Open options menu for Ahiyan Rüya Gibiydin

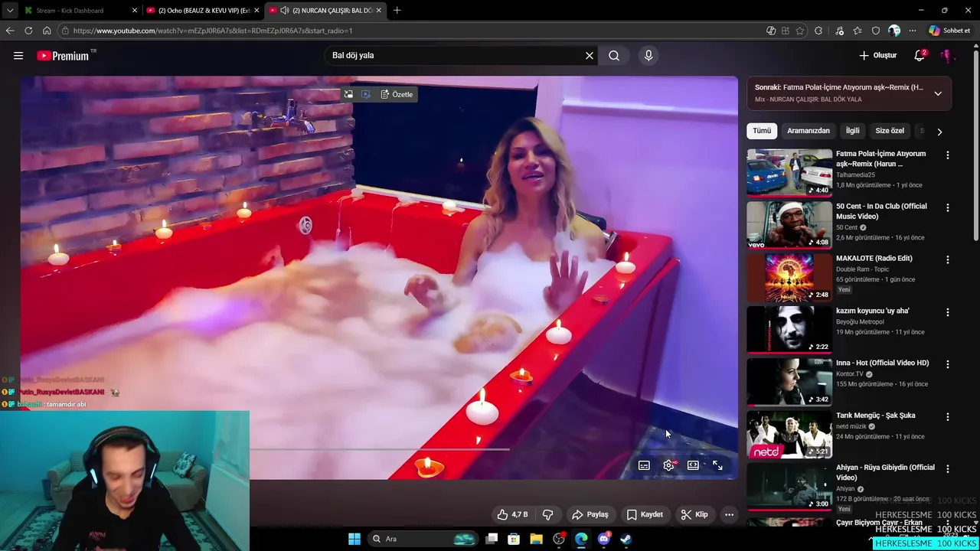[948, 469]
